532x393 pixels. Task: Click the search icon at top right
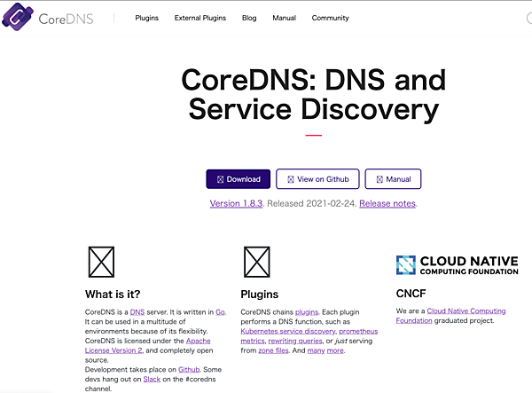coord(529,18)
